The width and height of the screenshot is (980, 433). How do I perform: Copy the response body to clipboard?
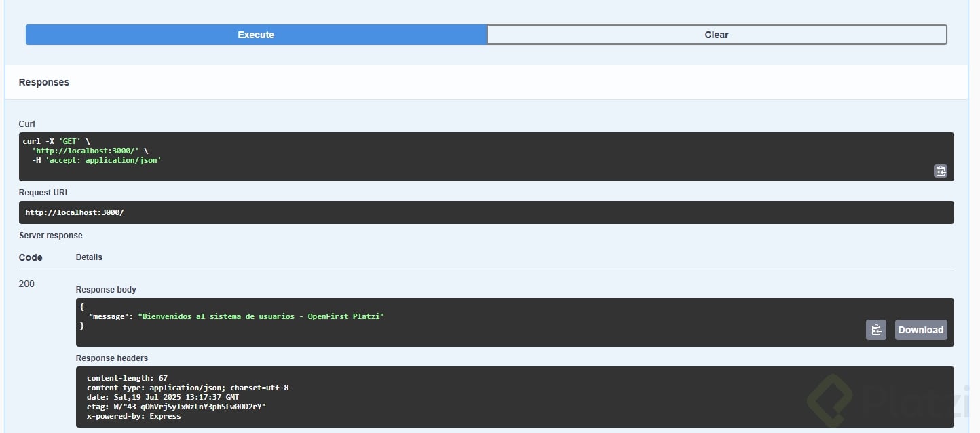point(875,330)
